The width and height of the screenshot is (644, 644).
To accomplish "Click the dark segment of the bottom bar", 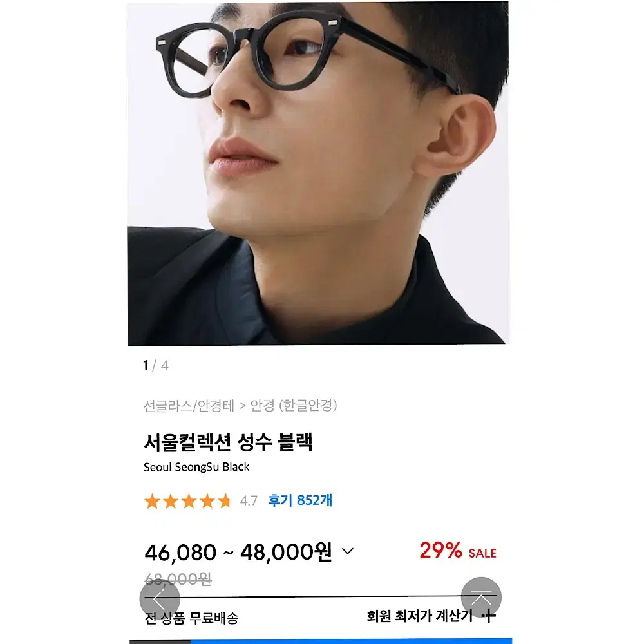I will coord(160,641).
